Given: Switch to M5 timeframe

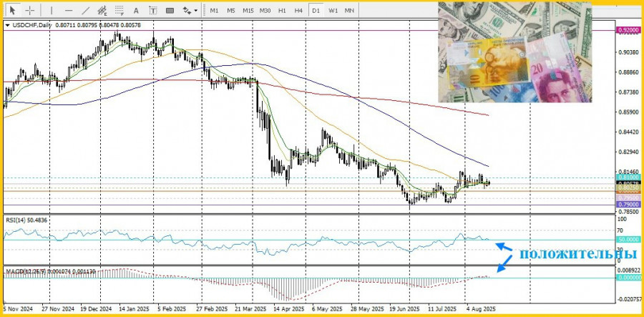Looking at the screenshot, I should pyautogui.click(x=231, y=11).
